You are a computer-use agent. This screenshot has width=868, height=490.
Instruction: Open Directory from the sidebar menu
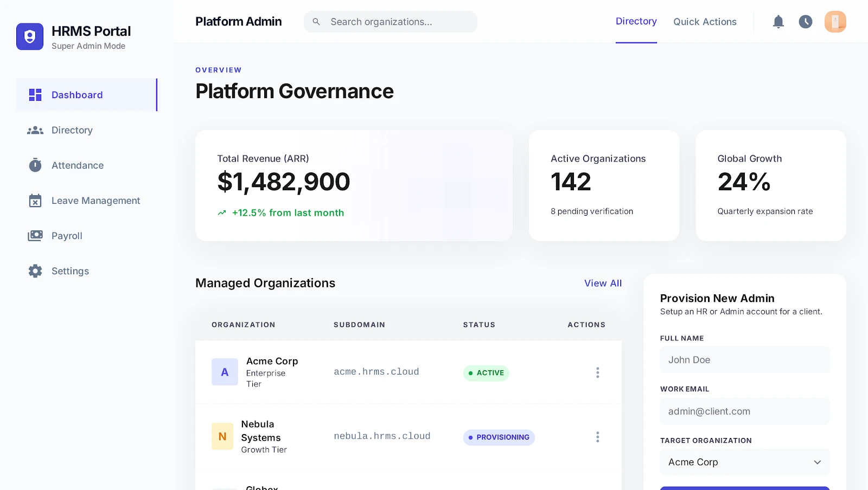point(72,130)
